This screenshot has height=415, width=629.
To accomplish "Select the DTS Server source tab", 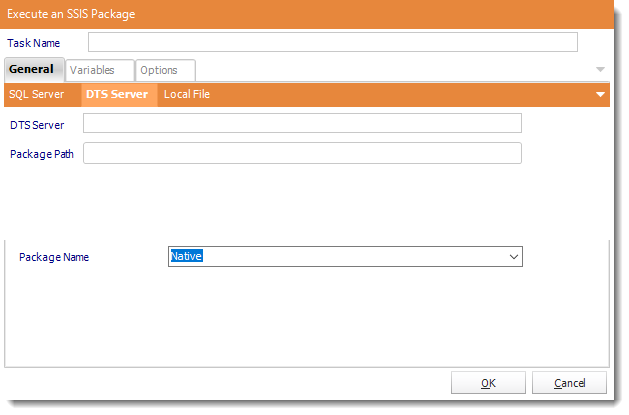I will click(x=119, y=94).
